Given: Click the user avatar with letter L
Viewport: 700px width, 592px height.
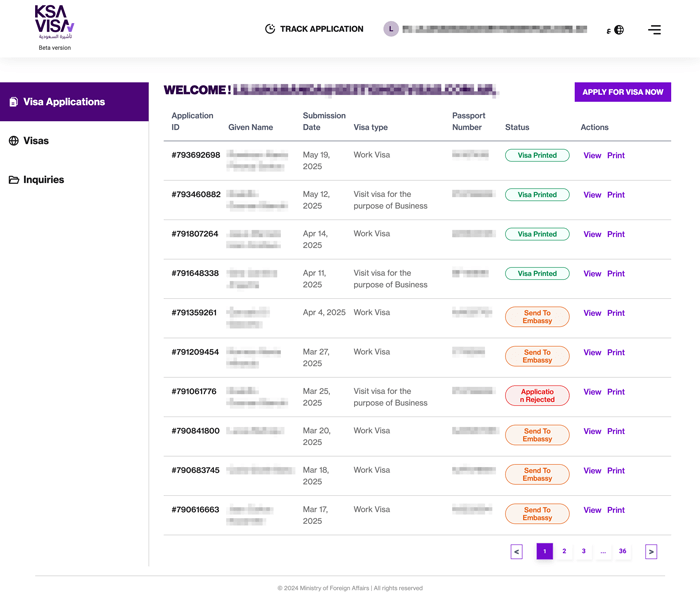Looking at the screenshot, I should coord(391,29).
